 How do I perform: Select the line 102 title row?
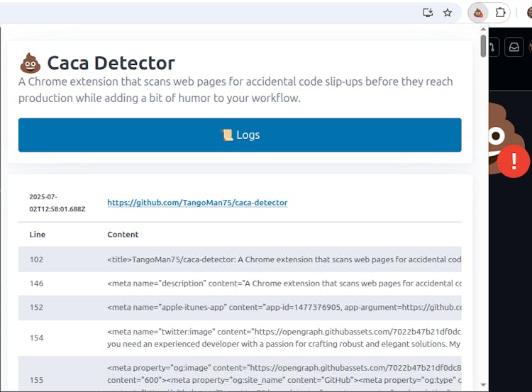click(240, 259)
